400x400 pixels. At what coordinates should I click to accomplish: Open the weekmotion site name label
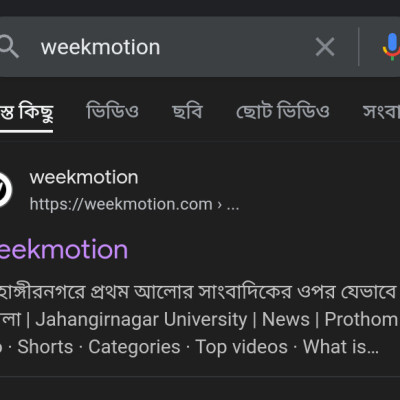pos(84,177)
